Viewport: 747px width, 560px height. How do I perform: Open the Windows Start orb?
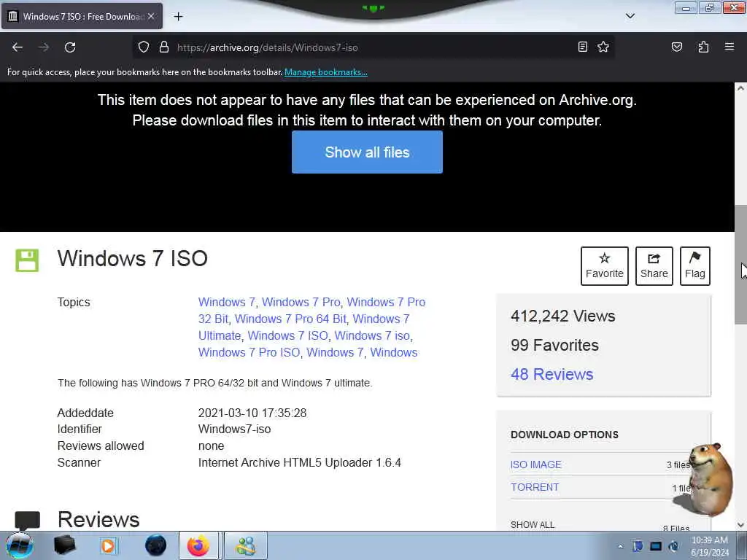tap(19, 545)
